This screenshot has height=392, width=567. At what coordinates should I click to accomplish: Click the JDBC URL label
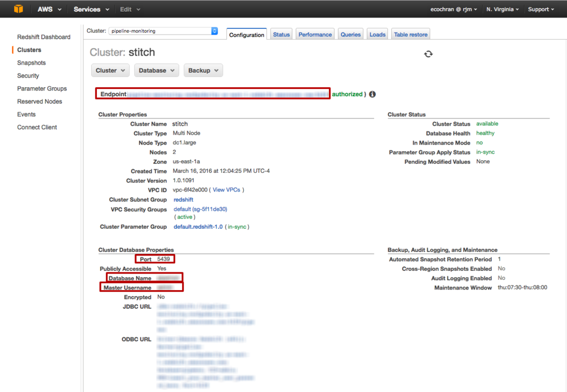137,306
